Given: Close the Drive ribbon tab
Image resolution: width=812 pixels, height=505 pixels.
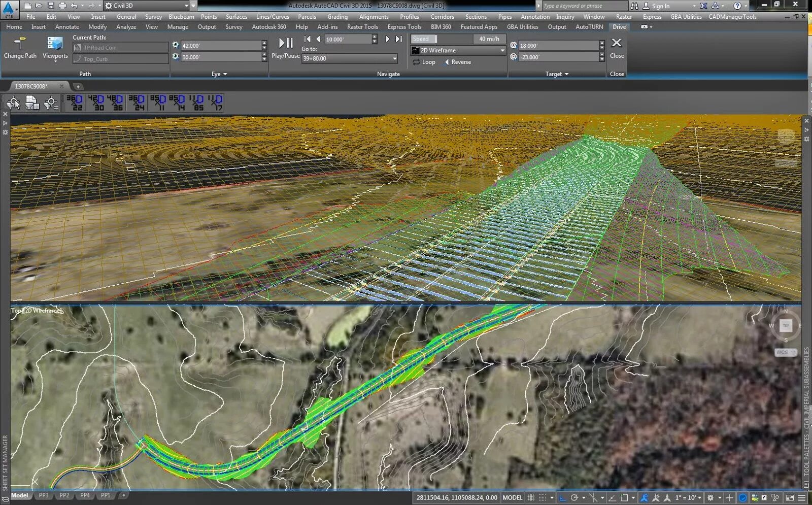Looking at the screenshot, I should (x=617, y=48).
